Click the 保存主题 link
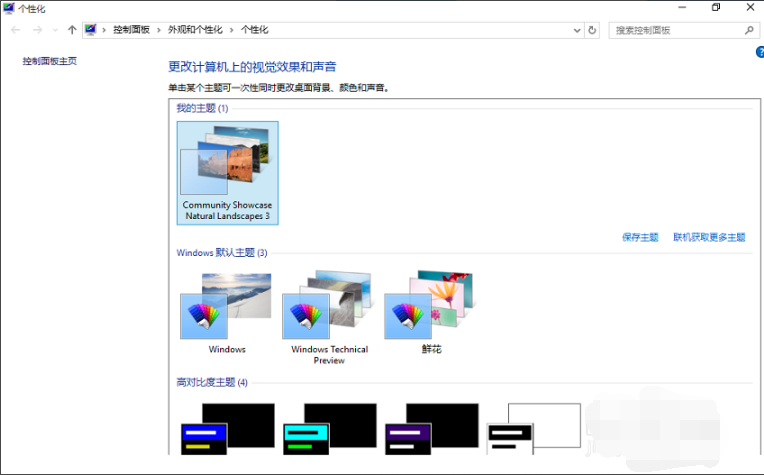 [640, 237]
